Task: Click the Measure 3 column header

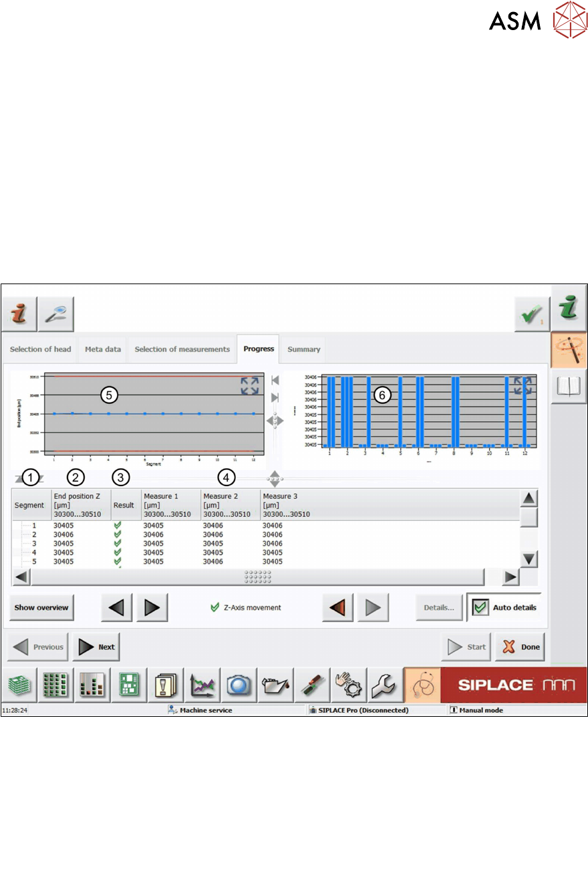Action: coord(390,506)
